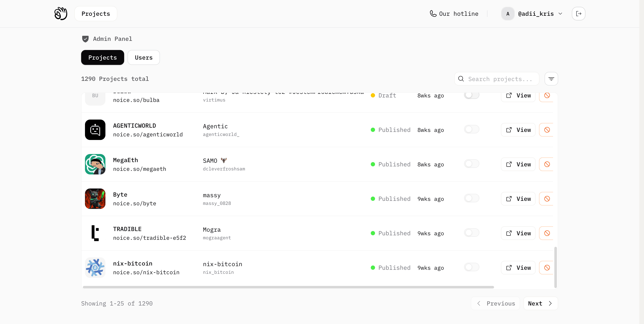Select the Projects tab in Admin Panel
Screen dimensions: 644x324
[x=102, y=57]
